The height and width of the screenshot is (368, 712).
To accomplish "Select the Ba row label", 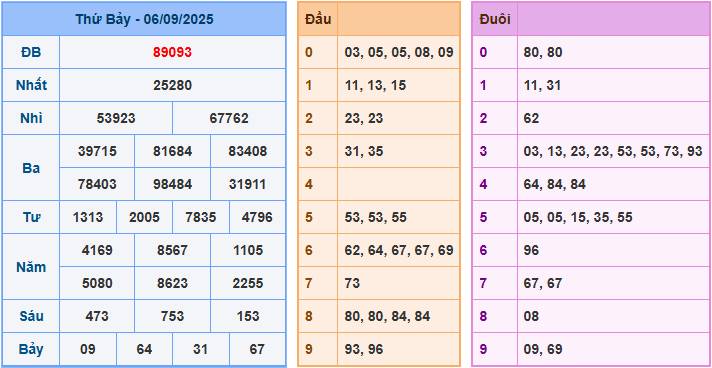I will [x=31, y=168].
